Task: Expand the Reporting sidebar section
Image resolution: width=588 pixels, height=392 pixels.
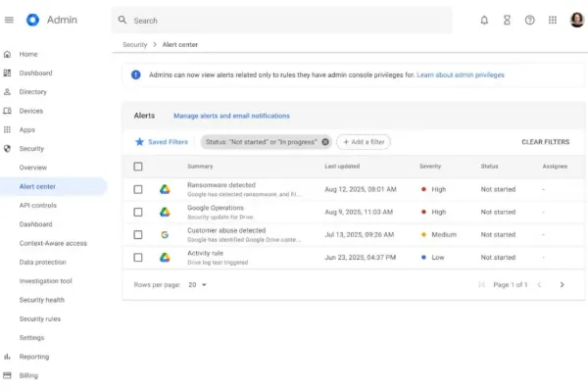Action: click(33, 357)
